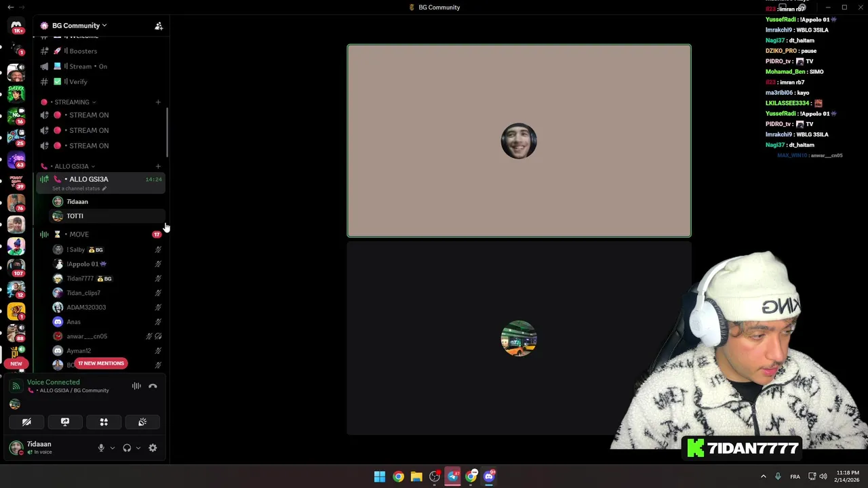Open server icon with 25 badge
The image size is (868, 488).
pyautogui.click(x=16, y=137)
